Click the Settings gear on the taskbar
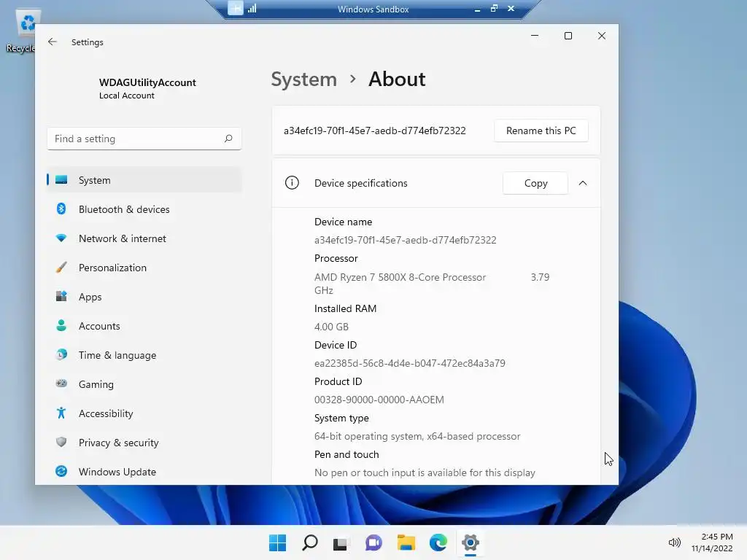The width and height of the screenshot is (747, 560). (471, 542)
